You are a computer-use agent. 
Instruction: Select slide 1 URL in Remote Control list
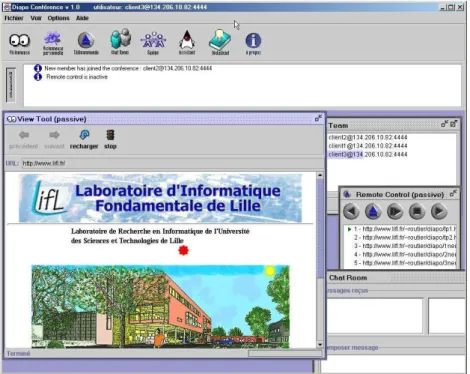[x=401, y=229]
